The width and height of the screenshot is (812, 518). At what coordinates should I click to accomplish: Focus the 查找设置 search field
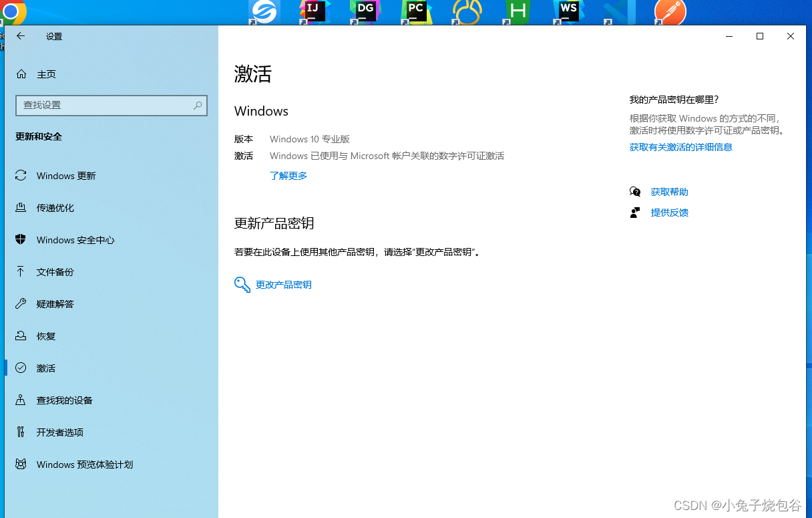112,105
